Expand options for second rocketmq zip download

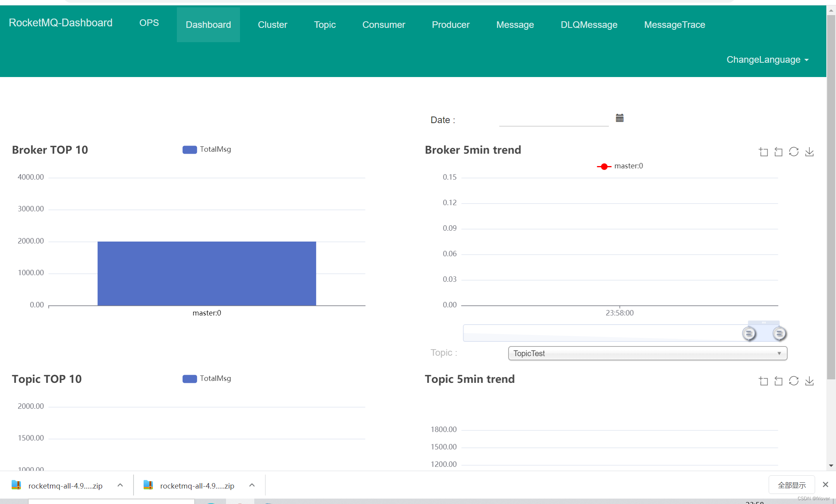(x=252, y=485)
